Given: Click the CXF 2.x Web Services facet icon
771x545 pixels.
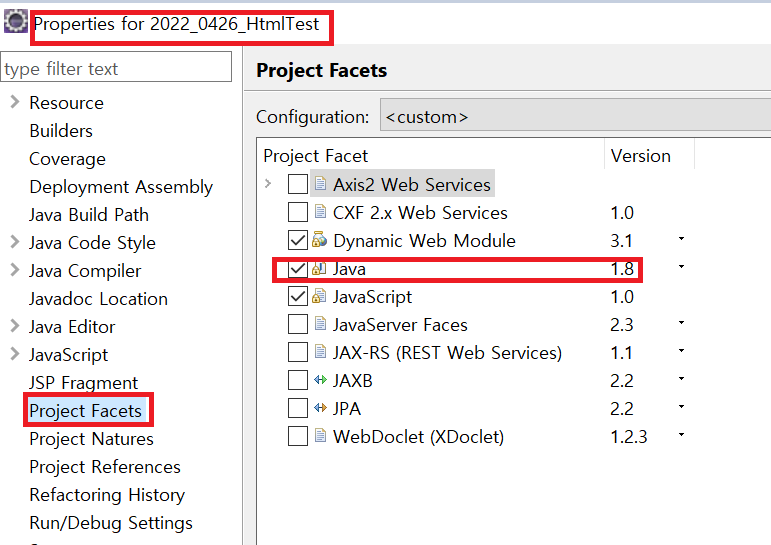Looking at the screenshot, I should pyautogui.click(x=320, y=212).
